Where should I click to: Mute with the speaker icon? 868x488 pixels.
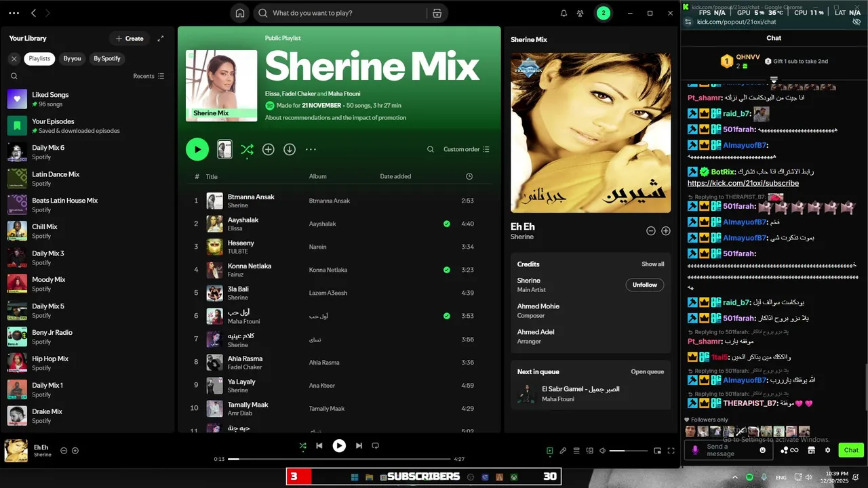(x=602, y=451)
